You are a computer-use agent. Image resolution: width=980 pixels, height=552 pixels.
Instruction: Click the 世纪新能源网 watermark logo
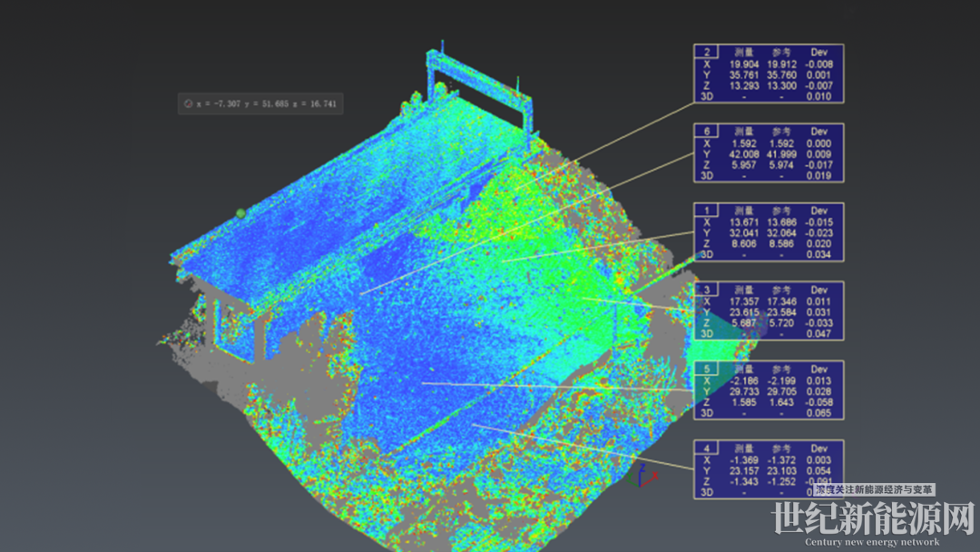pyautogui.click(x=872, y=519)
